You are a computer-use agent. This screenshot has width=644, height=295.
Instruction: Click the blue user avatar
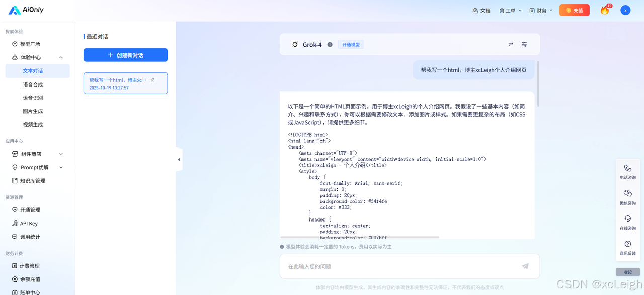[x=624, y=10]
